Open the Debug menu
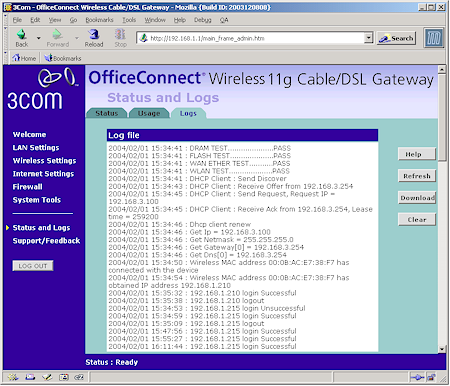The image size is (450, 386). click(x=203, y=20)
